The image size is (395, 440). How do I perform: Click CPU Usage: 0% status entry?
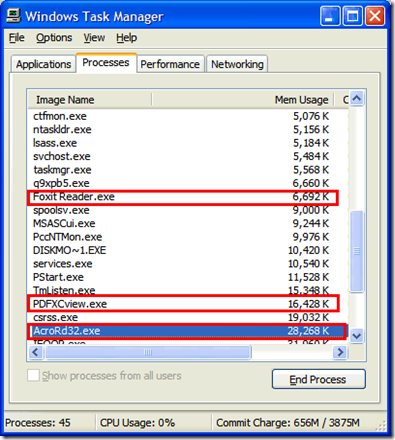click(137, 423)
